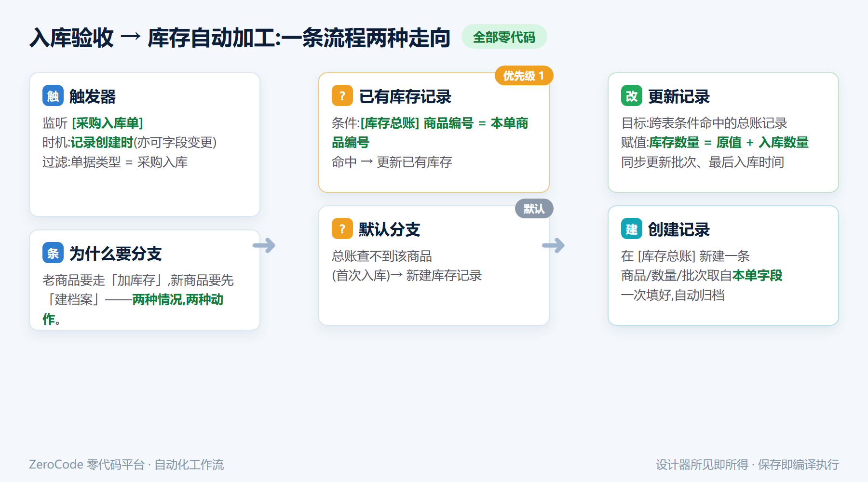Screen dimensions: 868x482
Task: Select the 已有库存记录 heading
Action: click(405, 96)
